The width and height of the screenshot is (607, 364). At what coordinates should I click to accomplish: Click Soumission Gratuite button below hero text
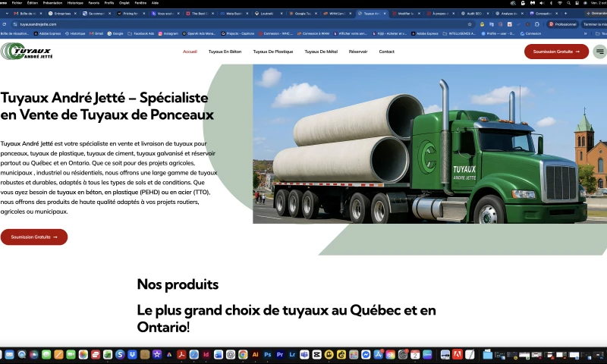coord(34,237)
